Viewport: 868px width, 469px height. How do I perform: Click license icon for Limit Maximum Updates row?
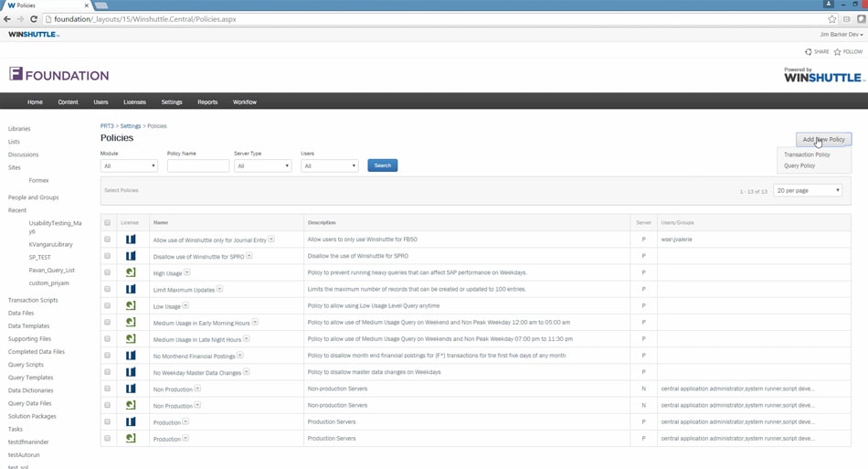pyautogui.click(x=131, y=289)
